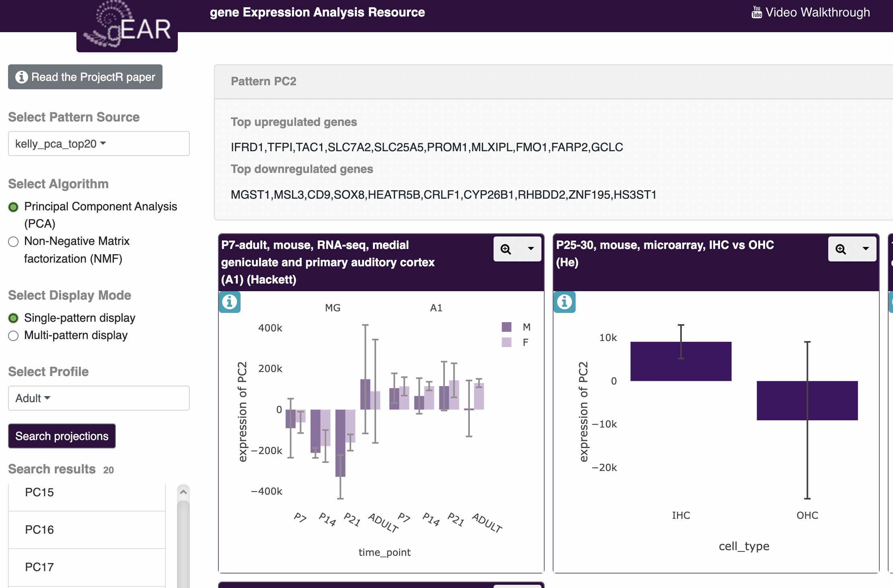Select Non-Negative Matrix factorization algorithm
This screenshot has width=893, height=588.
pos(13,242)
